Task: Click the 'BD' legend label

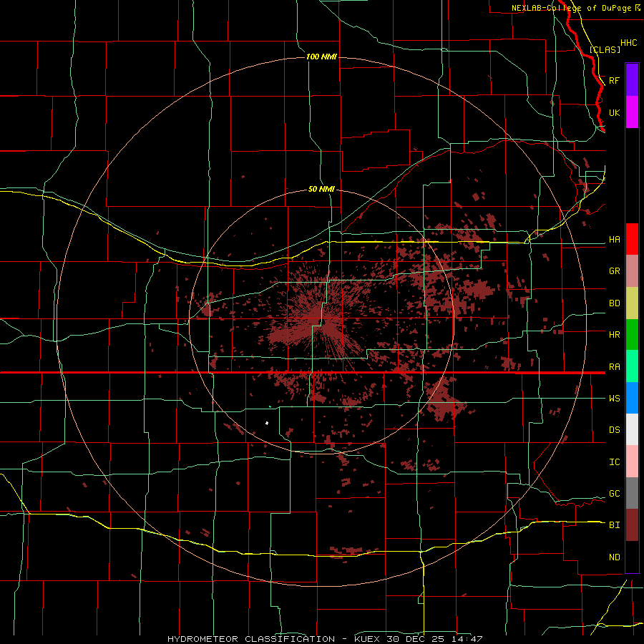Action: pos(614,303)
